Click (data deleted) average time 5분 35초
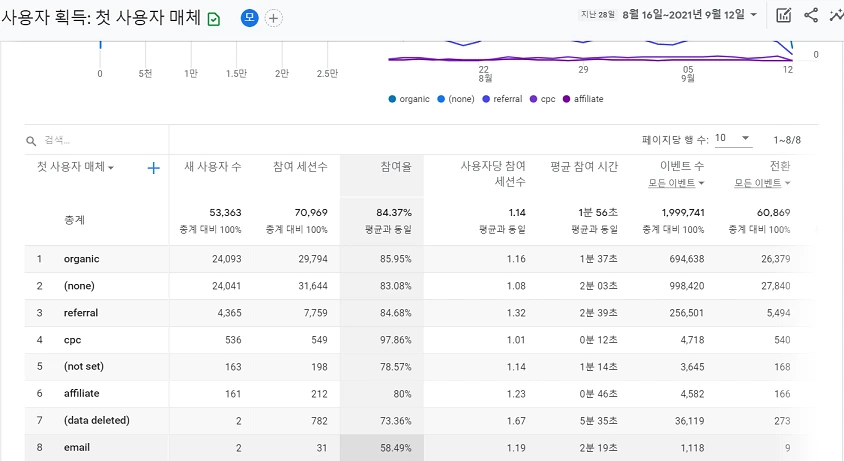 coord(599,421)
